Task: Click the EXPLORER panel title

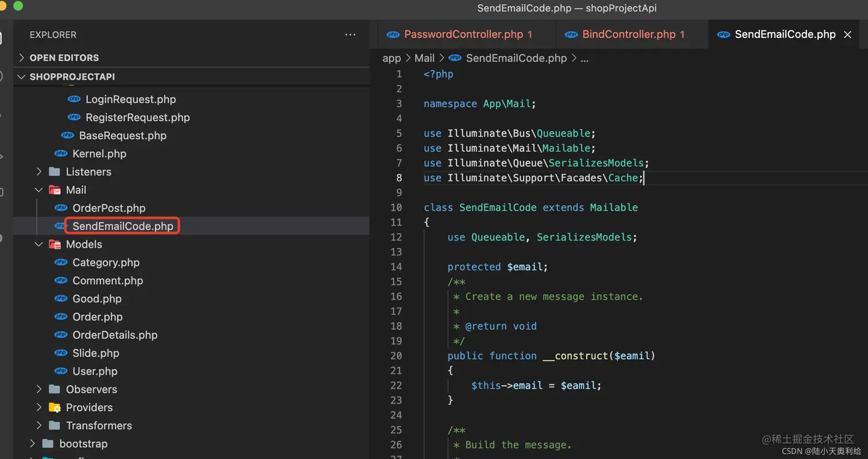Action: pyautogui.click(x=53, y=35)
